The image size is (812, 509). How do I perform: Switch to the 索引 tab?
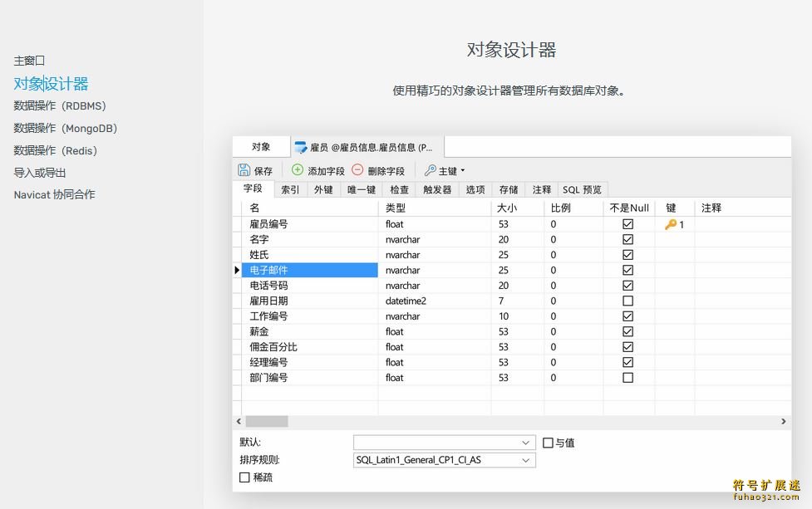coord(290,189)
